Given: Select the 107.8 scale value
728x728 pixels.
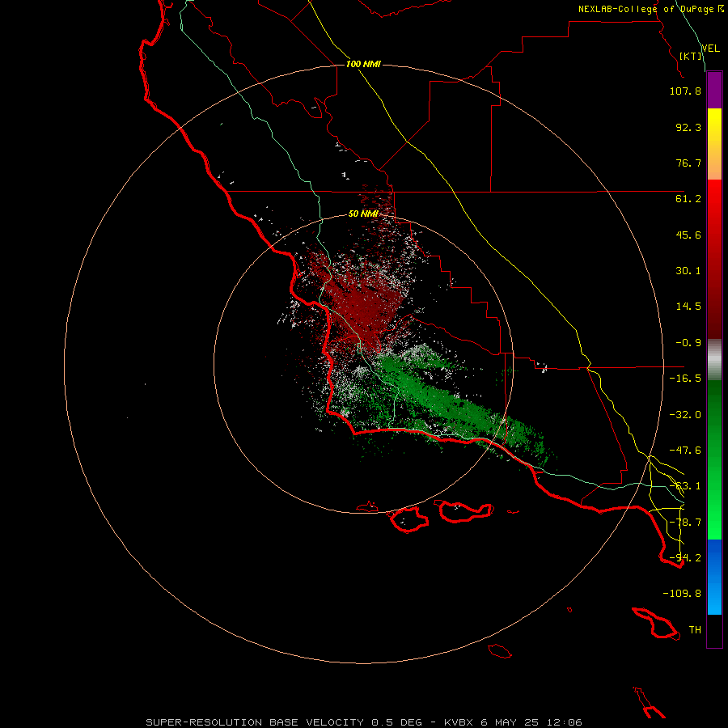Looking at the screenshot, I should coord(685,91).
